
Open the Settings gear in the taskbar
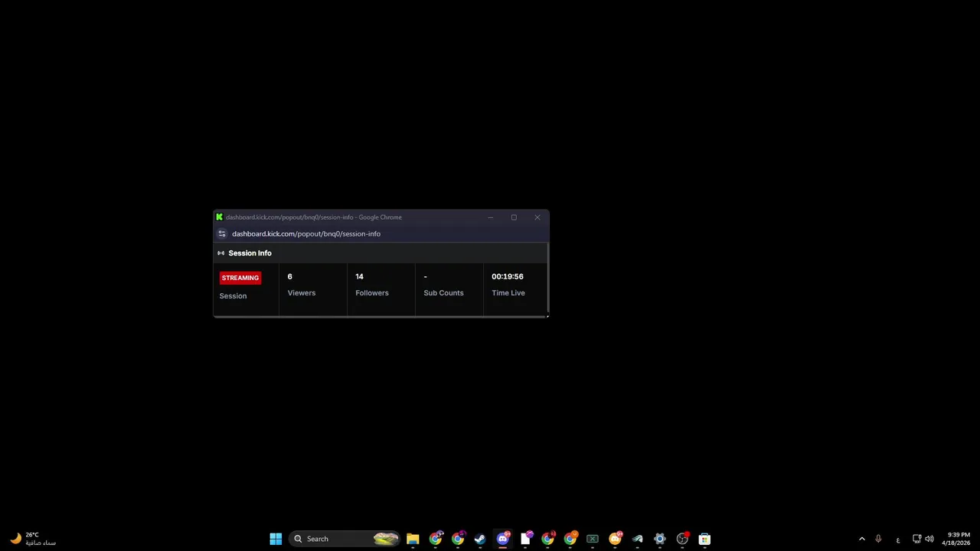pos(660,539)
